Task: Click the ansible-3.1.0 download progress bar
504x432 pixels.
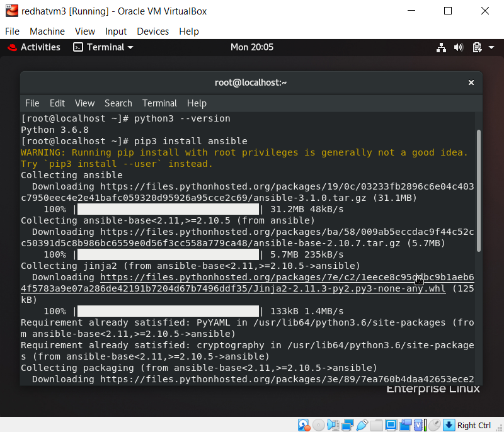Action: [168, 209]
